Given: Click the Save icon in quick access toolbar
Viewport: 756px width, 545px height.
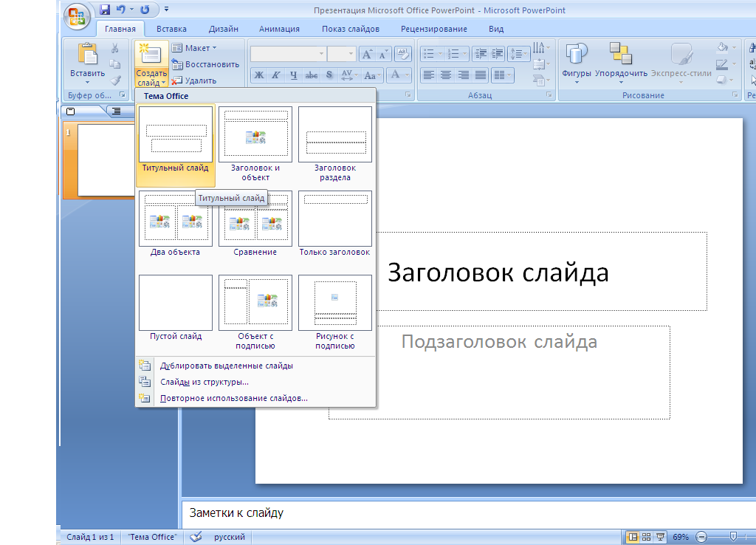Looking at the screenshot, I should (105, 10).
